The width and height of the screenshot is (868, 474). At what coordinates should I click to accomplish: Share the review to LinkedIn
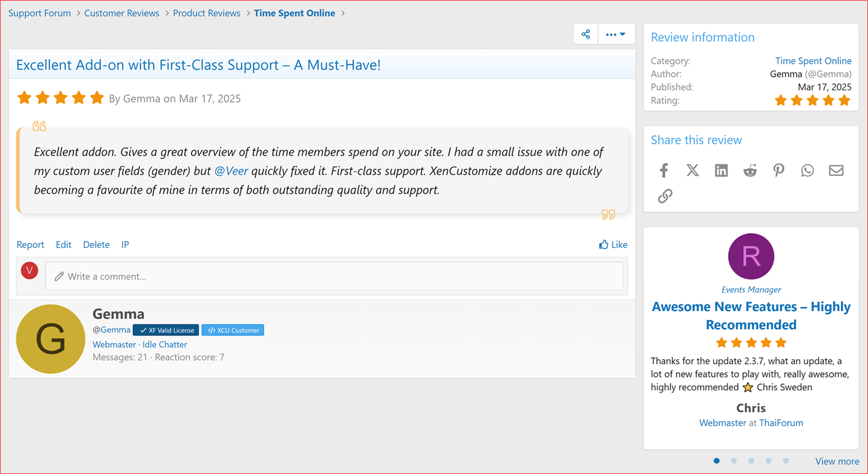pyautogui.click(x=721, y=170)
